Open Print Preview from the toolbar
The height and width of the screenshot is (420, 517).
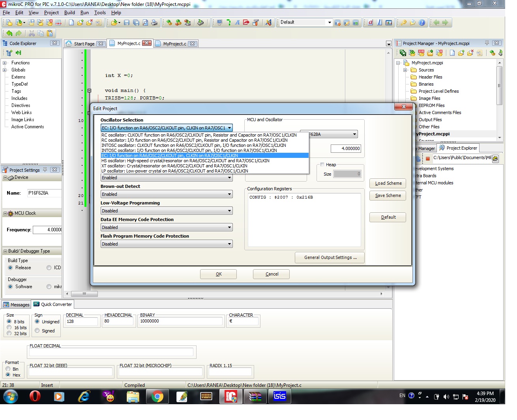coord(145,22)
